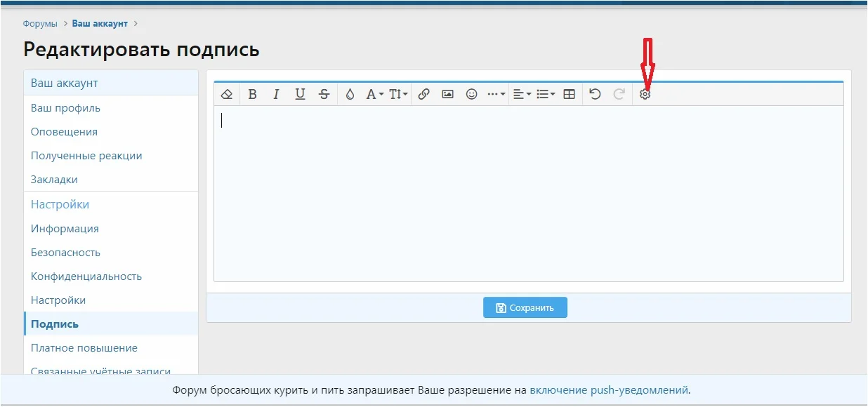868x407 pixels.
Task: Insert a table
Action: pos(570,93)
